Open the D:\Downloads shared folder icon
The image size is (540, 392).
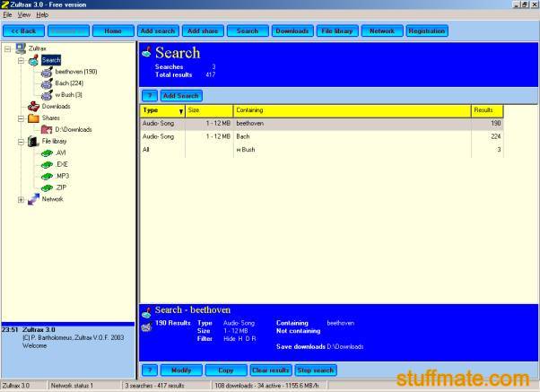coord(47,129)
